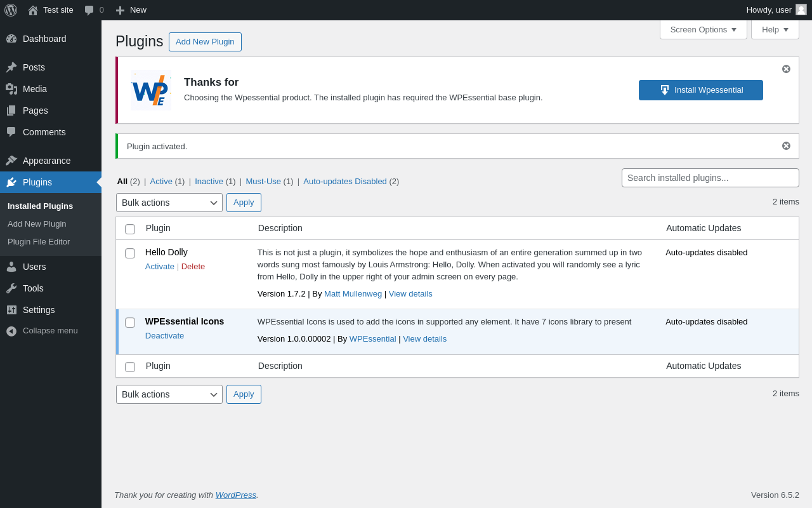Open Tools in the sidebar
The height and width of the screenshot is (508, 812).
tap(51, 288)
